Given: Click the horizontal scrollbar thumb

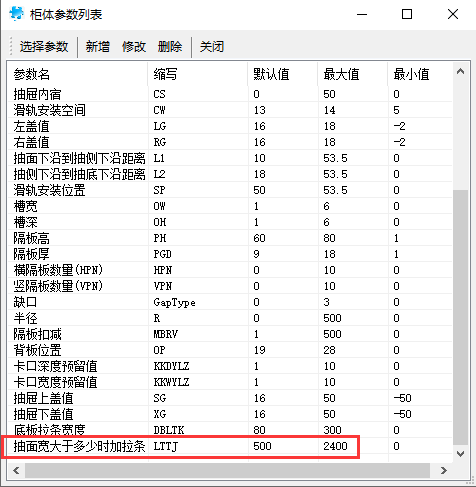Looking at the screenshot, I should point(227,470).
